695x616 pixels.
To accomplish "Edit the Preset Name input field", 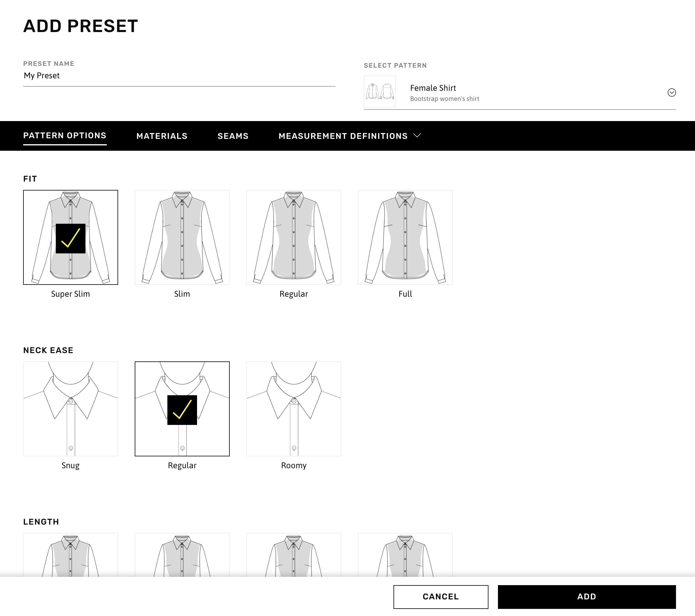I will point(179,75).
